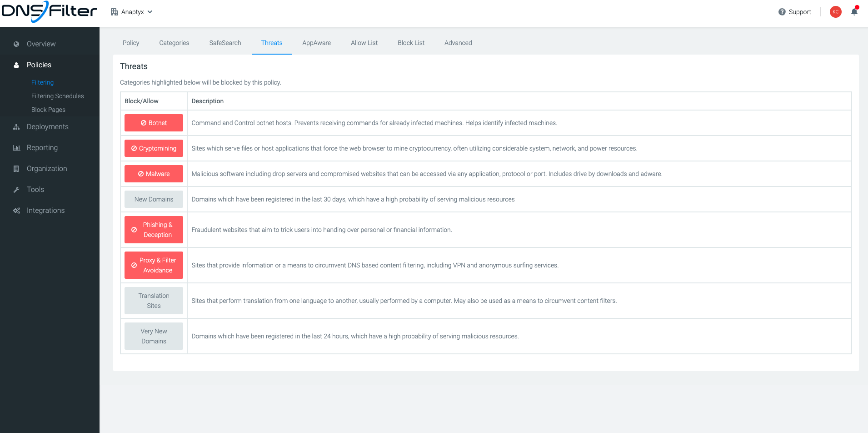Click the Malware description text
The image size is (868, 433).
pos(427,174)
